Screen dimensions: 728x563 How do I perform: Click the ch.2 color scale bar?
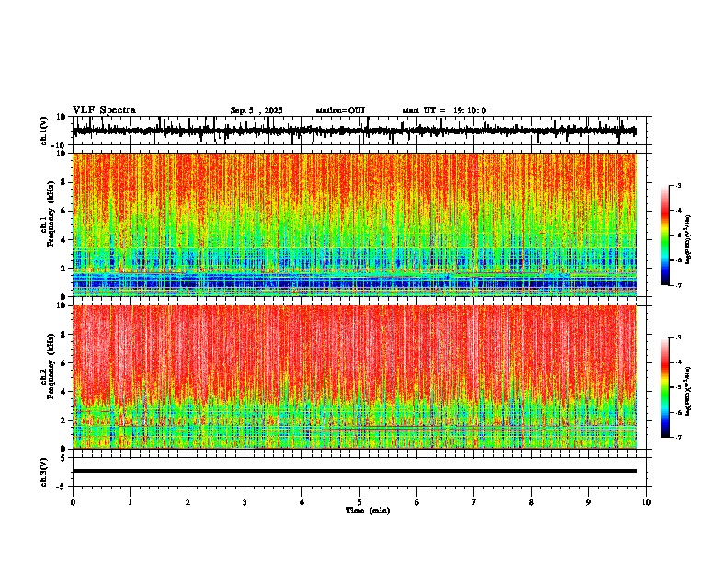tap(665, 387)
